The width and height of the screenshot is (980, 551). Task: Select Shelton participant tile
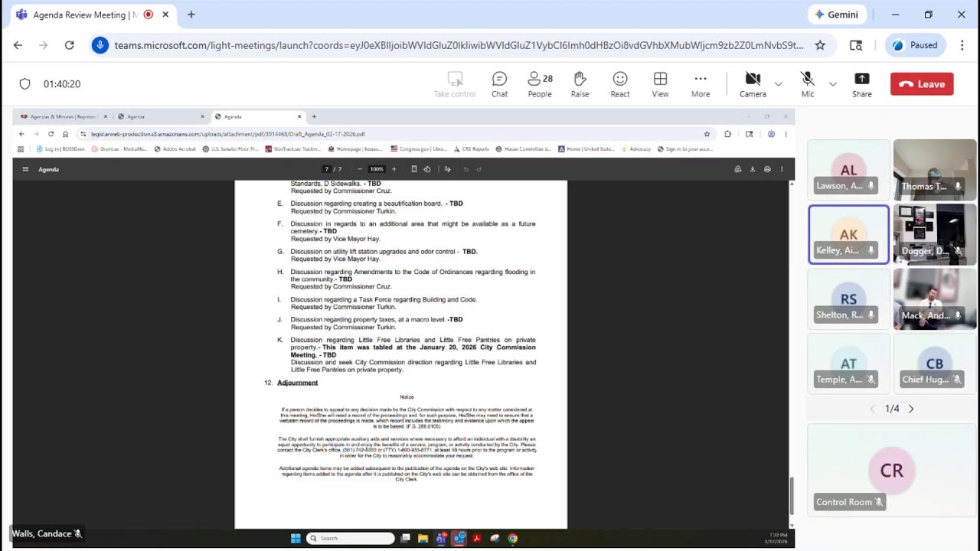tap(848, 299)
